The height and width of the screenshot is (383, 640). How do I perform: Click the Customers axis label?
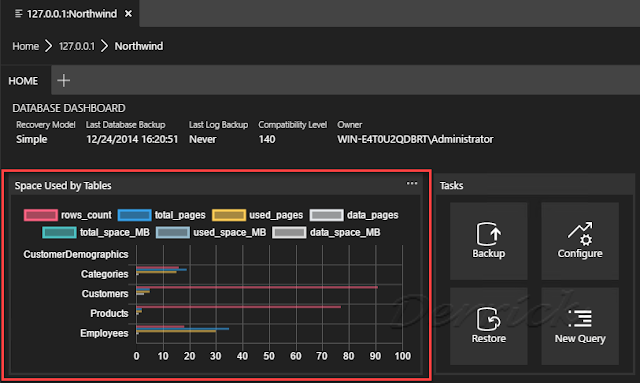click(105, 294)
